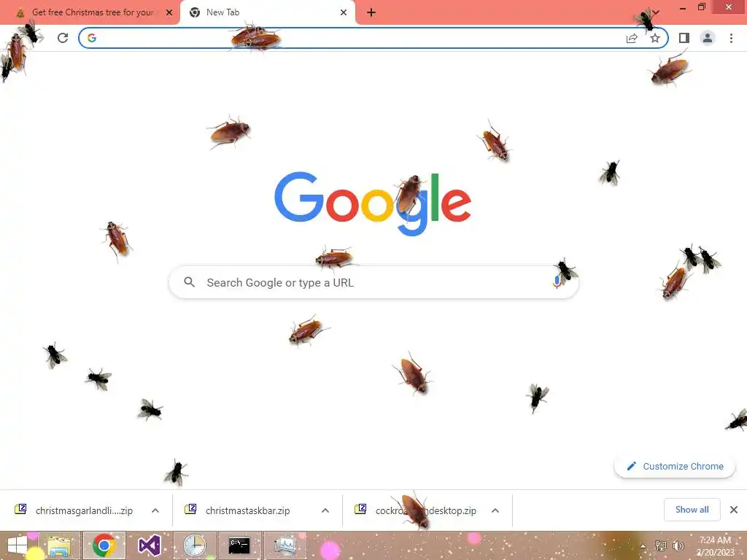747x560 pixels.
Task: Click Customize Chrome button
Action: 675,466
